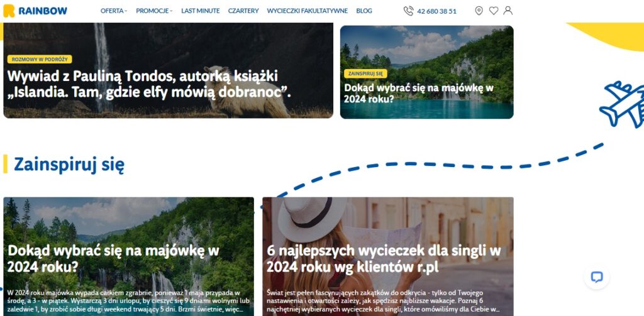Open large Dokąd wybrać się na majówkę card

(x=128, y=256)
